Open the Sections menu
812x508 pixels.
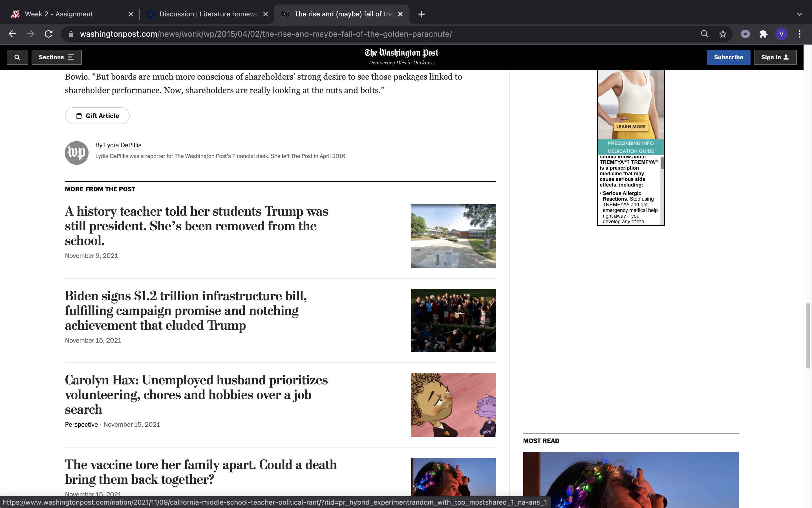(56, 57)
